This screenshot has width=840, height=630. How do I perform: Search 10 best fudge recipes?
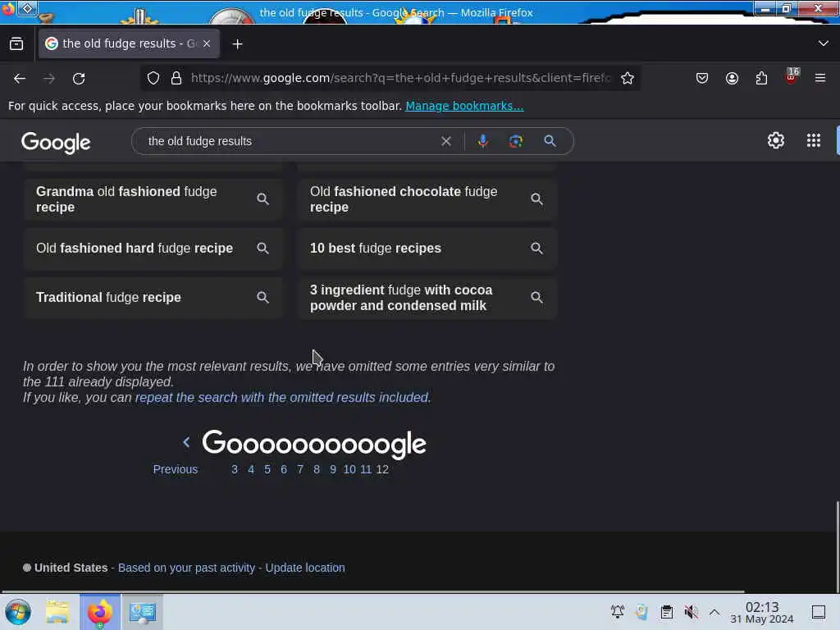(427, 249)
